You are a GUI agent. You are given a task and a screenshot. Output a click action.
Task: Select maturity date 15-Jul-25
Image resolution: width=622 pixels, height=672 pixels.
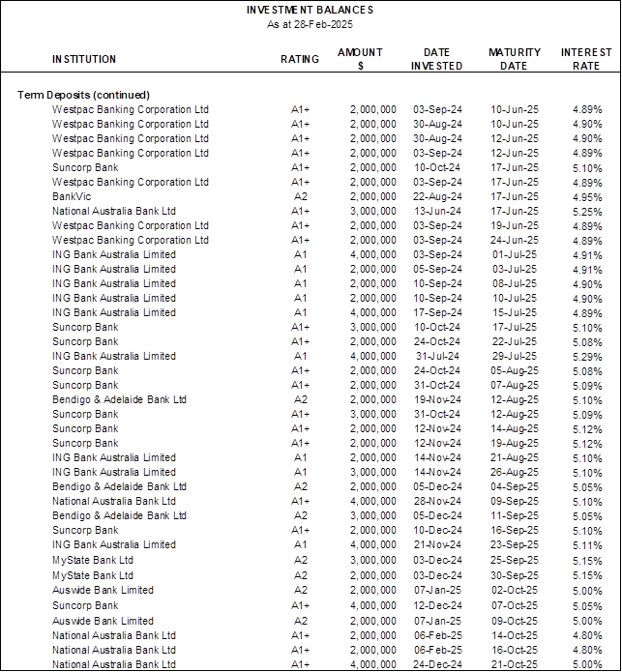point(515,313)
